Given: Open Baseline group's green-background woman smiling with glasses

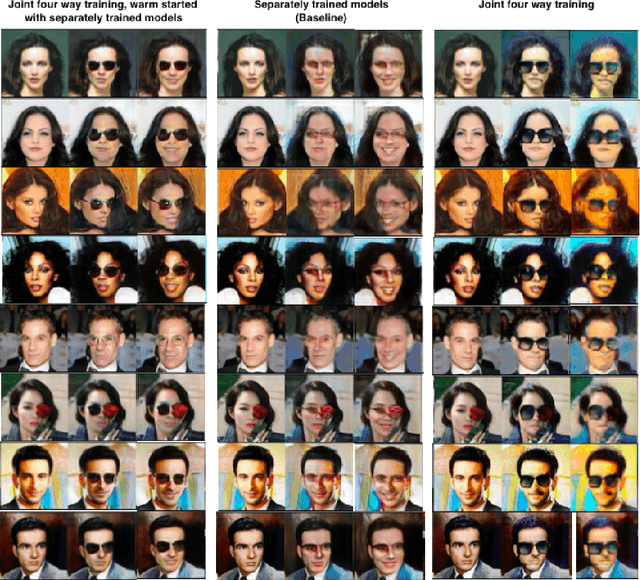Looking at the screenshot, I should coord(389,64).
